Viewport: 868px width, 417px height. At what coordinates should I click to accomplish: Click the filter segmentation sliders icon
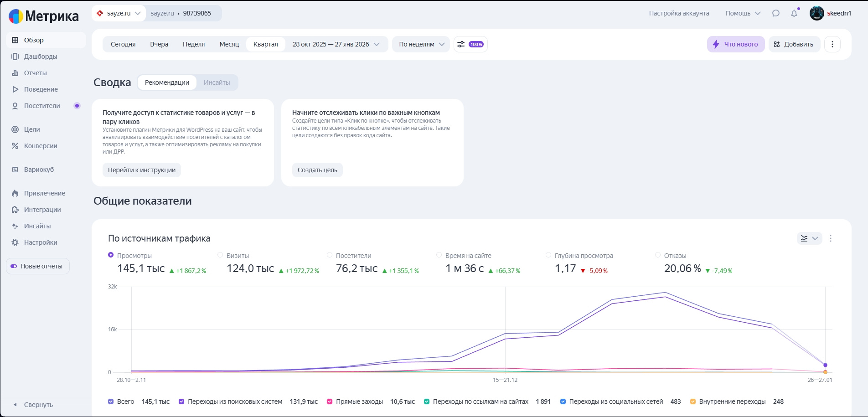pyautogui.click(x=461, y=44)
